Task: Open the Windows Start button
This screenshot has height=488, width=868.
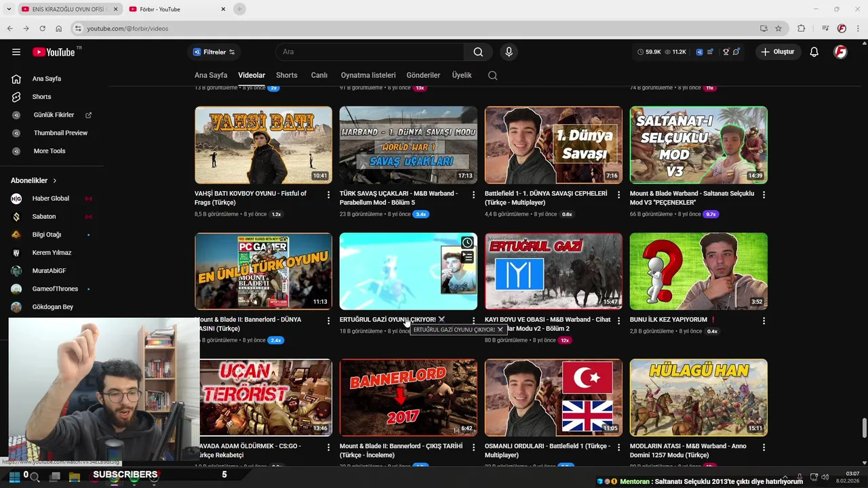Action: [x=14, y=477]
